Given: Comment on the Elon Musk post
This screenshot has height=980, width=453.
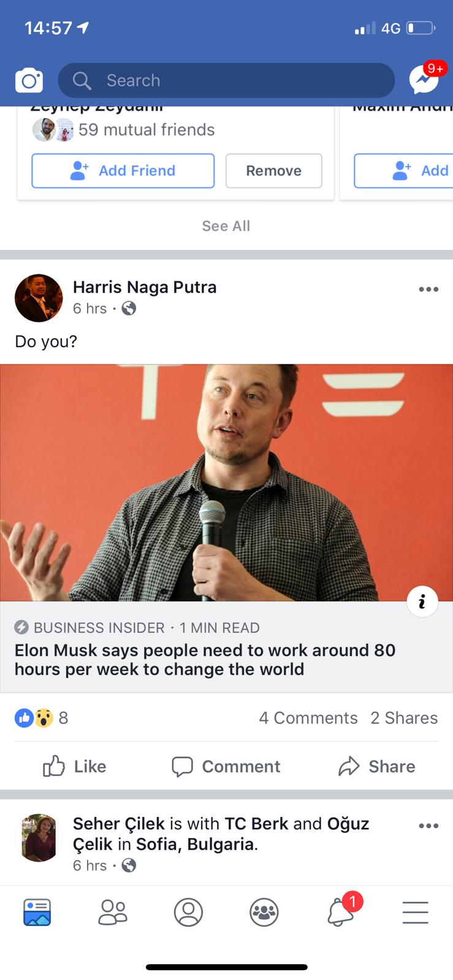Looking at the screenshot, I should [x=226, y=766].
